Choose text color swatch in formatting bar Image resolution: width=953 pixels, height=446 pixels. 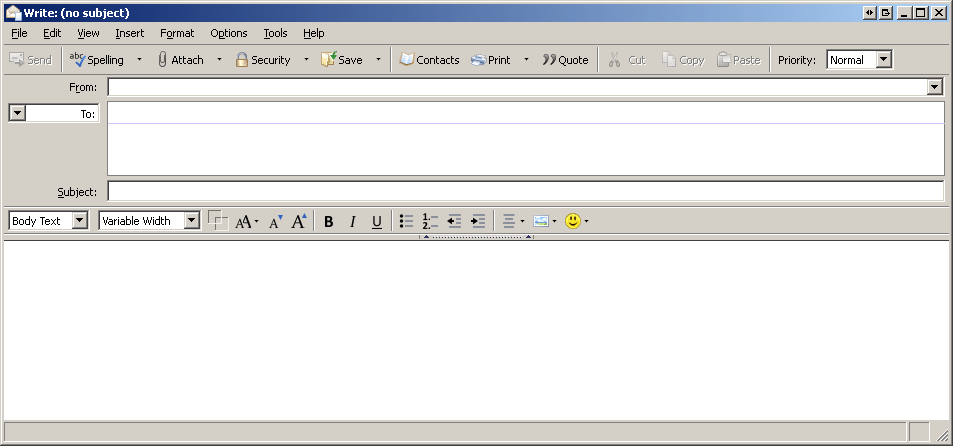point(218,221)
